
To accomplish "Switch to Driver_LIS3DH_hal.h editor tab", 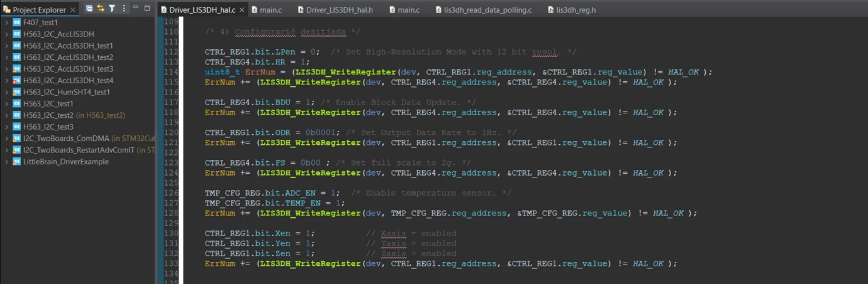I will tap(334, 10).
